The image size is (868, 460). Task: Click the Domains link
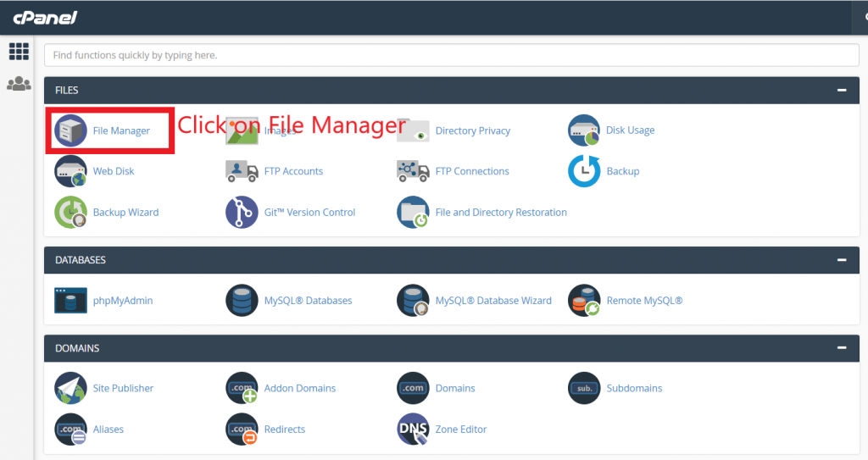point(455,388)
